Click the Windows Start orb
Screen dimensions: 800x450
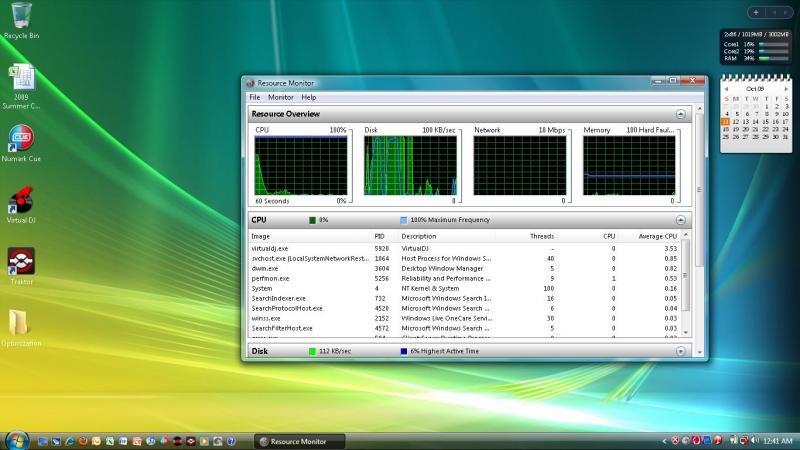17,440
